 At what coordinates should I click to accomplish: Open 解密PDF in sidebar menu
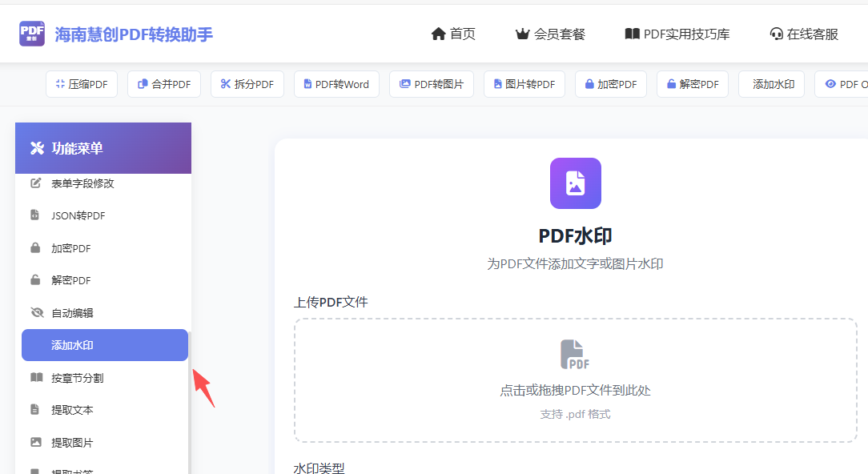103,280
